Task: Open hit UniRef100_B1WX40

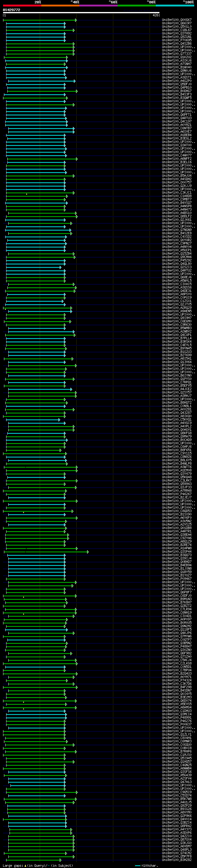Action: pyautogui.click(x=177, y=67)
